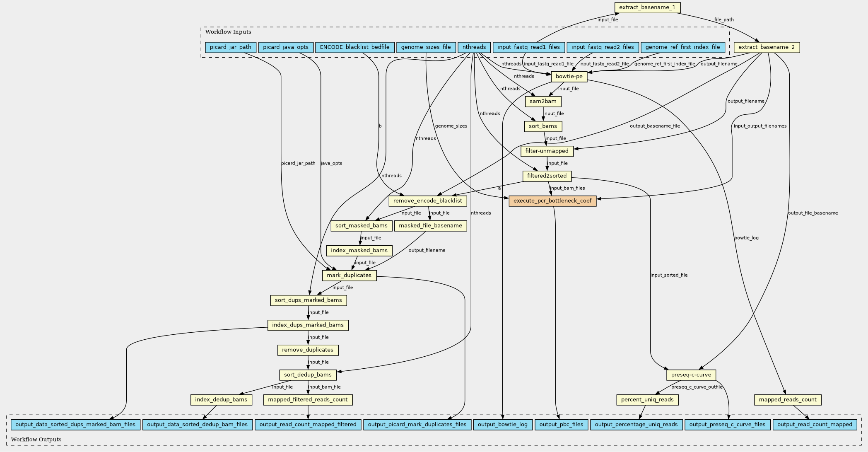
Task: Select the extract_basename_2 step
Action: tap(766, 47)
